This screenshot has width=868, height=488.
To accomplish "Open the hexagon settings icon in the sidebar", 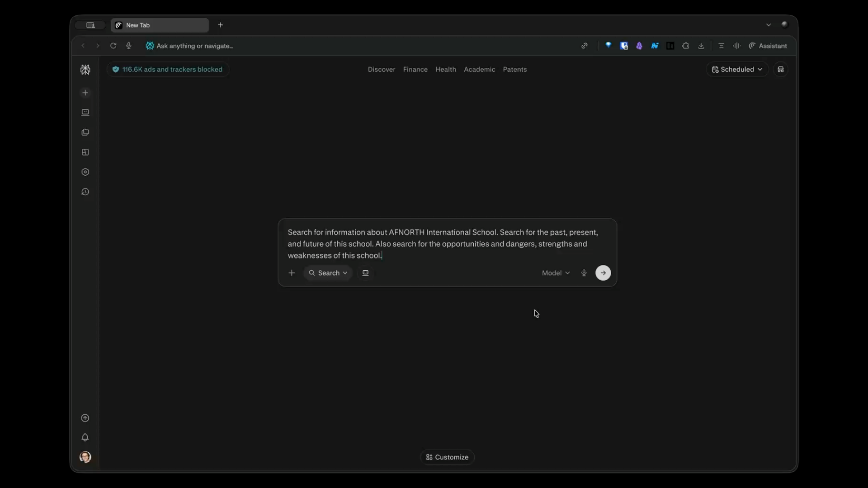I will tap(85, 172).
